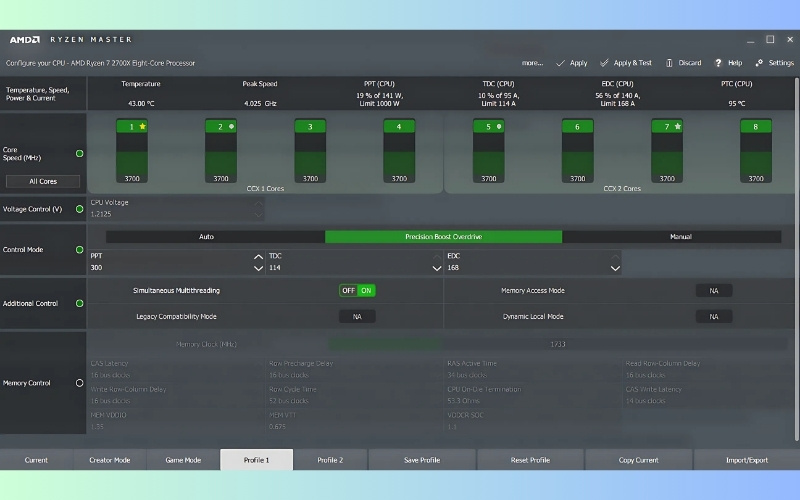Increase PPT value with the up arrow

tap(259, 257)
